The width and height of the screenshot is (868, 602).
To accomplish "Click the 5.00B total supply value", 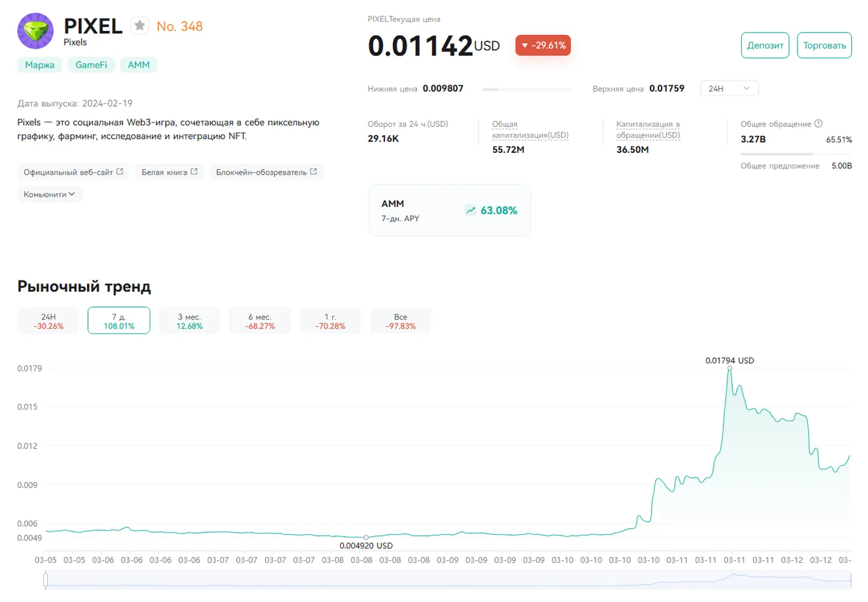I will [842, 166].
